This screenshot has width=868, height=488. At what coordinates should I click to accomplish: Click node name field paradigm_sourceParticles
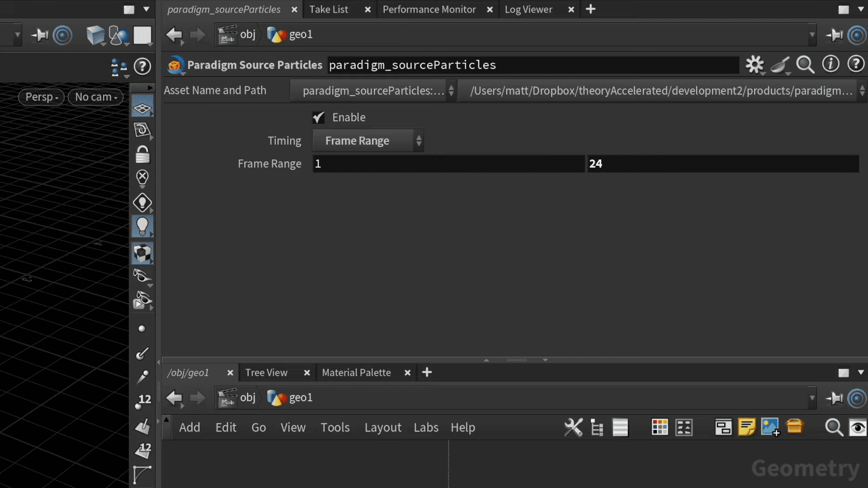533,65
